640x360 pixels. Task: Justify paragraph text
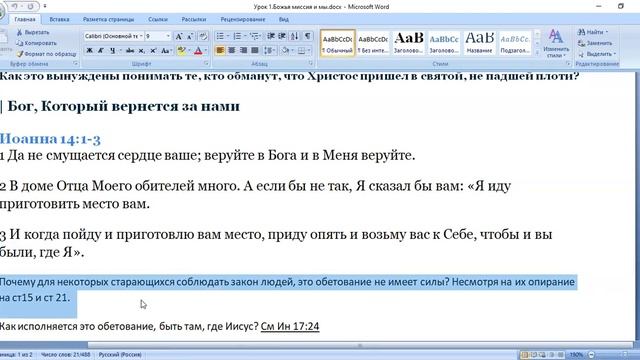[x=255, y=51]
